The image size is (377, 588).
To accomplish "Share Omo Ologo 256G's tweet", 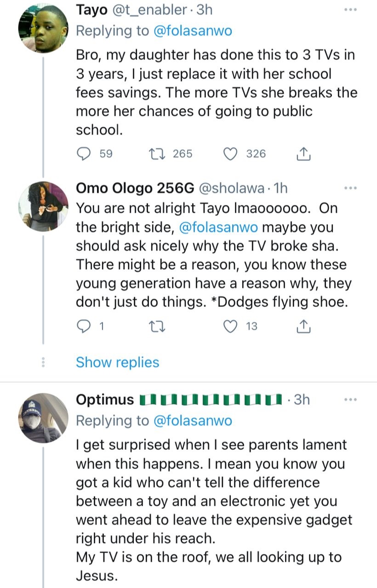I will click(303, 327).
